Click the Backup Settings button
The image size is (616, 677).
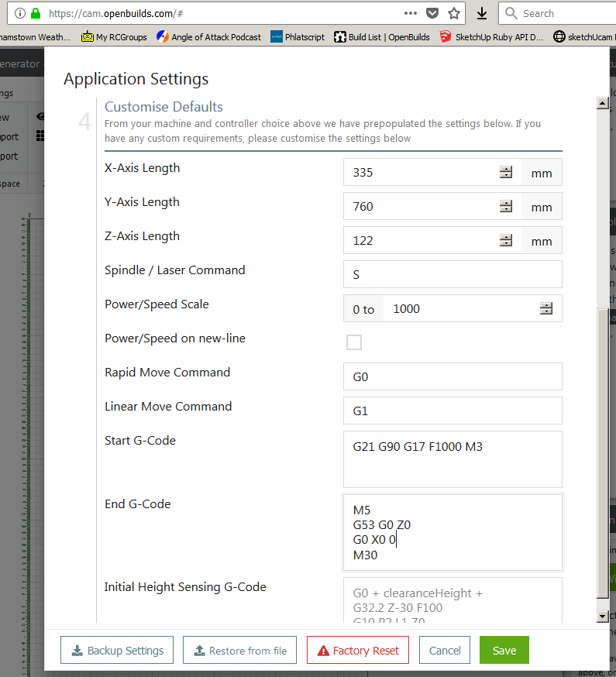(x=117, y=651)
